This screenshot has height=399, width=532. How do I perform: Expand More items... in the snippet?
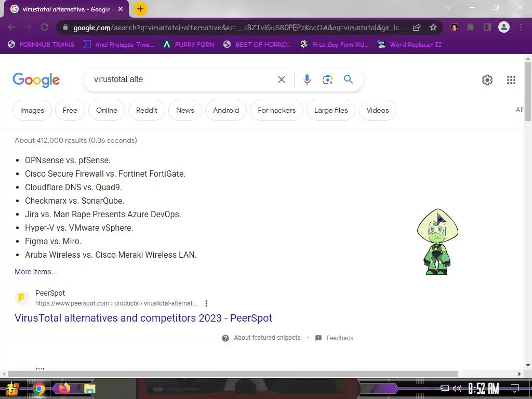coord(36,272)
